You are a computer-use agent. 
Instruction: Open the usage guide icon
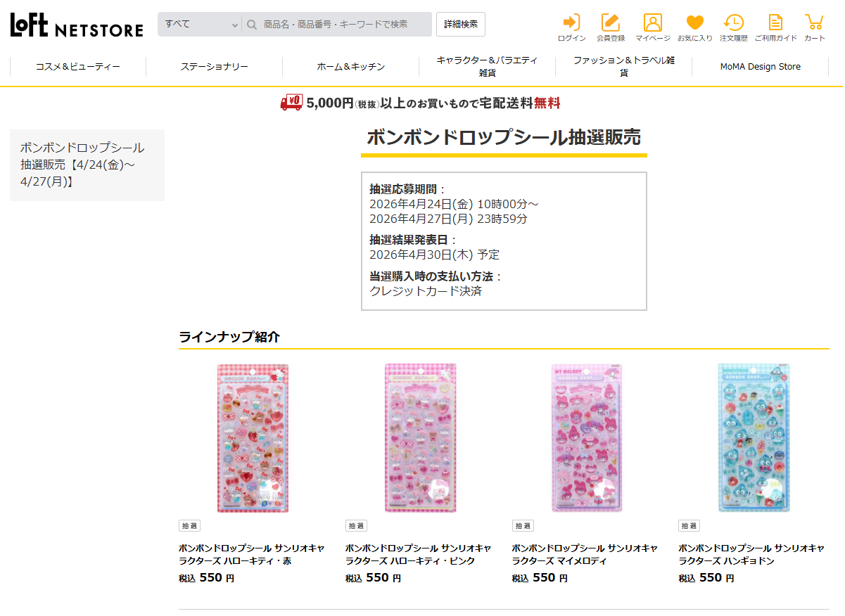(775, 23)
